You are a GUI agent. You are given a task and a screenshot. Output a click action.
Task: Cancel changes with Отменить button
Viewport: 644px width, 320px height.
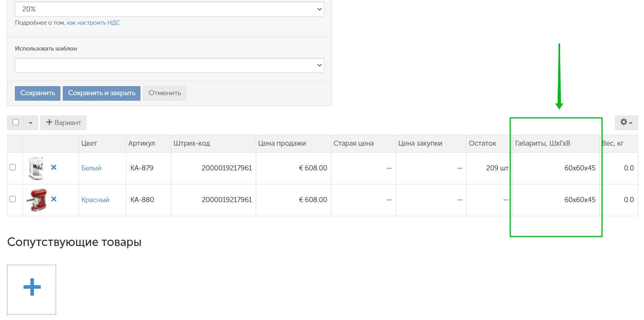[164, 93]
